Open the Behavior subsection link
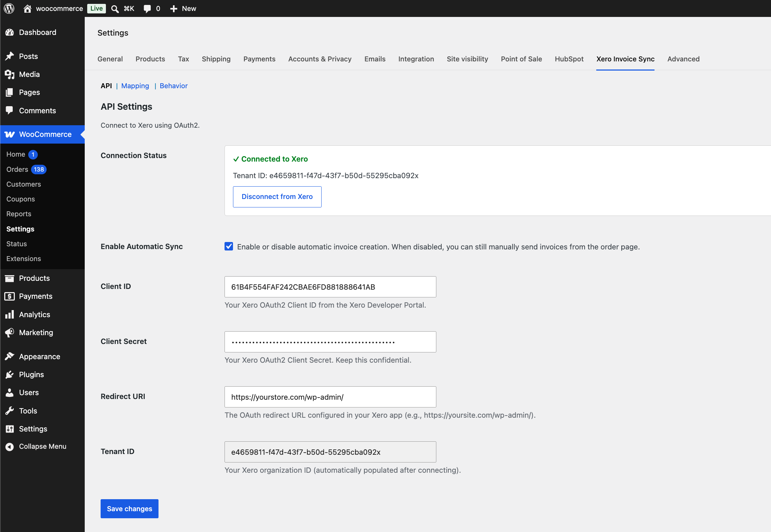The width and height of the screenshot is (771, 532). (x=174, y=86)
